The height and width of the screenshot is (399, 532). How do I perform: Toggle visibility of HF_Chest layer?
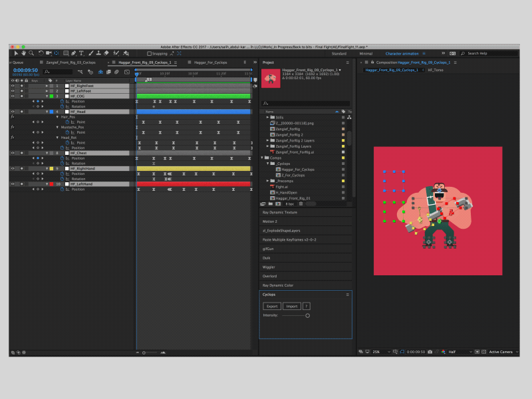tap(12, 153)
